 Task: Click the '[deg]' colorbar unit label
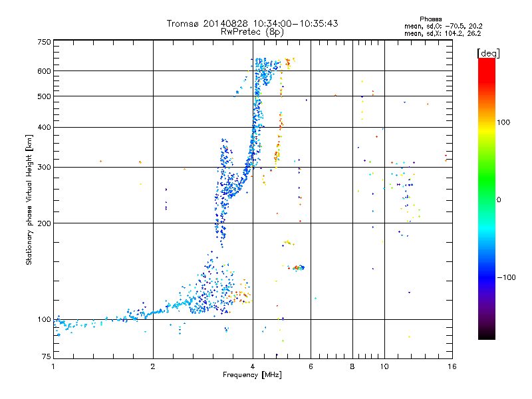point(488,53)
